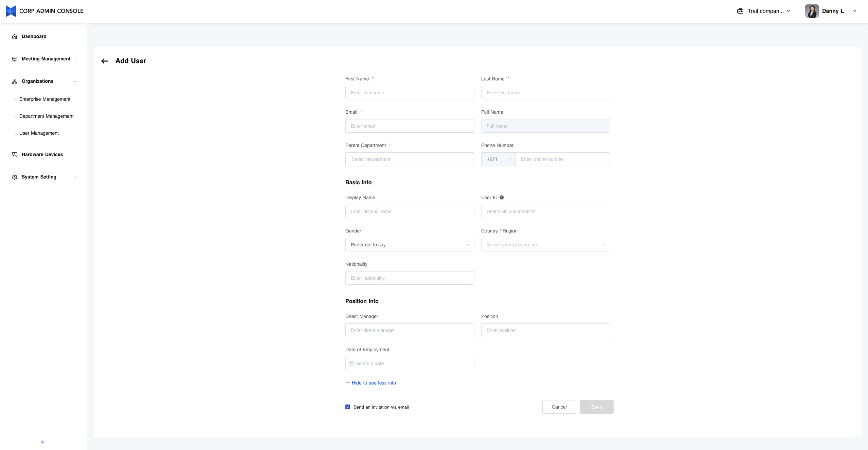This screenshot has height=450, width=868.
Task: Click the Email input field
Action: pos(410,126)
